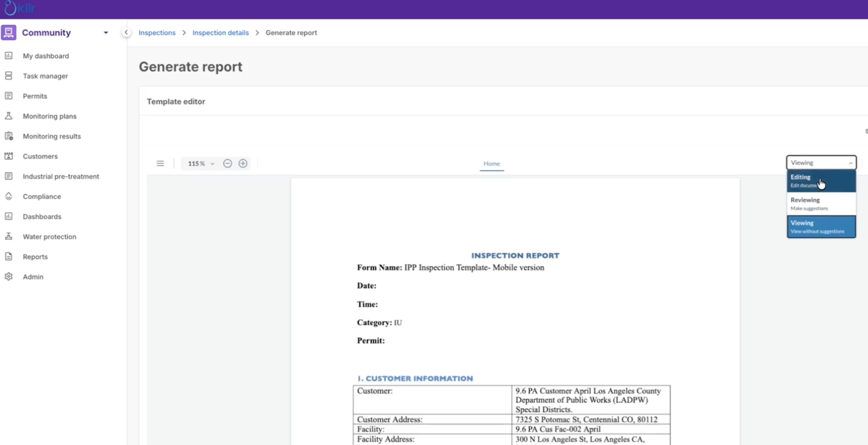Click the Permits icon in sidebar
This screenshot has height=445, width=868.
coord(9,96)
